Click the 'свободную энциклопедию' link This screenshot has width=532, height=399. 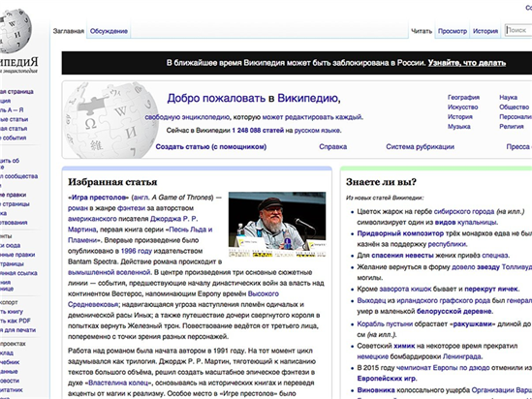(187, 117)
